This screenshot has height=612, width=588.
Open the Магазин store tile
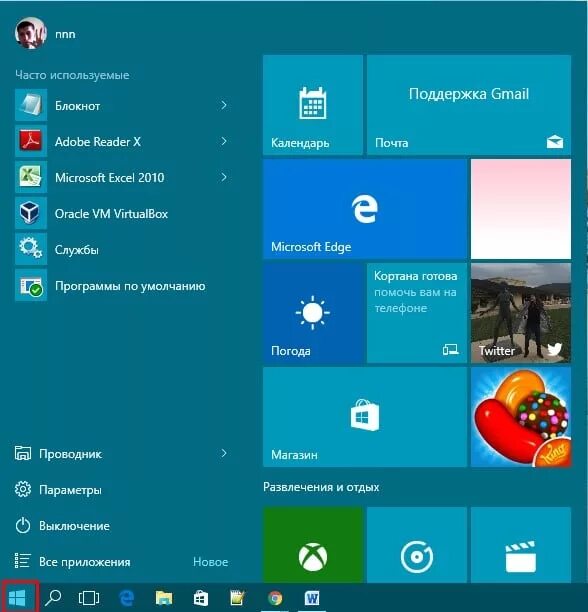(x=365, y=417)
